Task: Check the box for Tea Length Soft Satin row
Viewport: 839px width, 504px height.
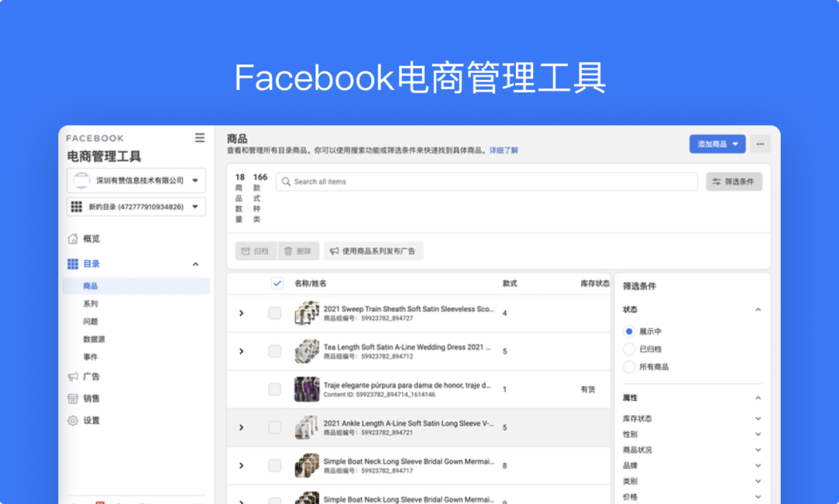Action: [274, 351]
